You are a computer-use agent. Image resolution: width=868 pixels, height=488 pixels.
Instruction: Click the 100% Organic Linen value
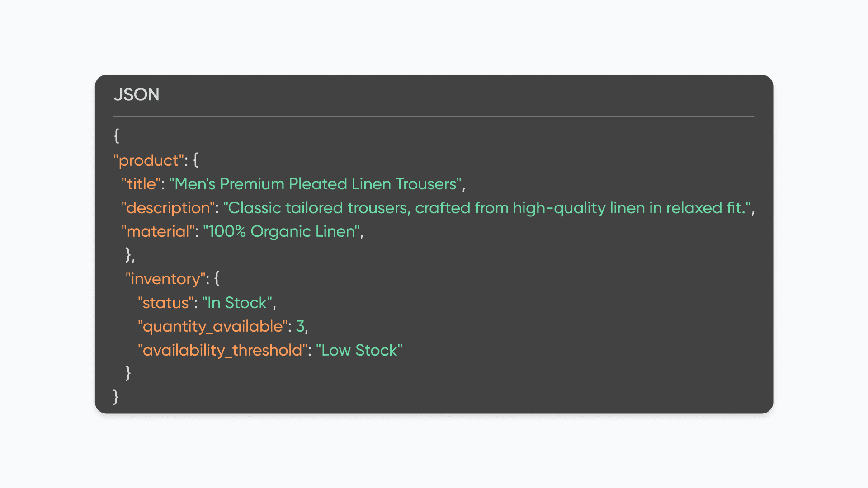point(282,231)
